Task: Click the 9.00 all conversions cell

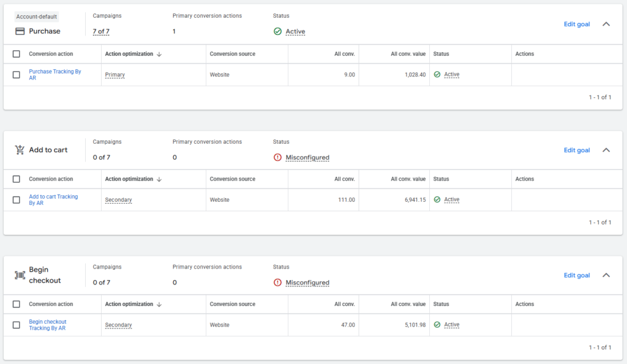Action: 350,75
